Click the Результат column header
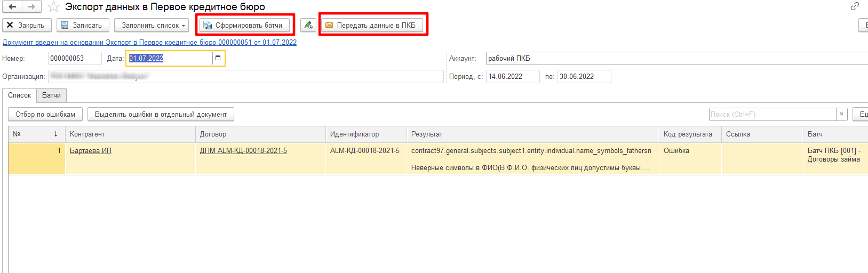This screenshot has height=273, width=868. pos(533,134)
